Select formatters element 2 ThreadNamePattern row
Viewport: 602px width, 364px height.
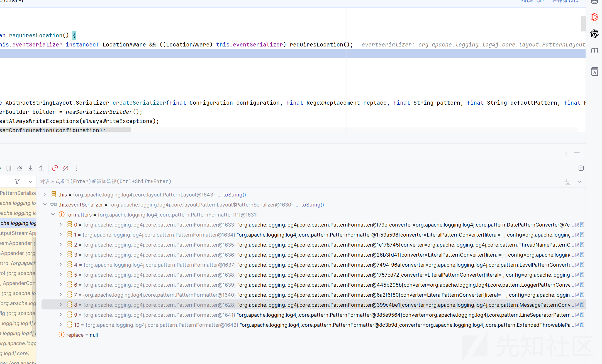point(313,245)
